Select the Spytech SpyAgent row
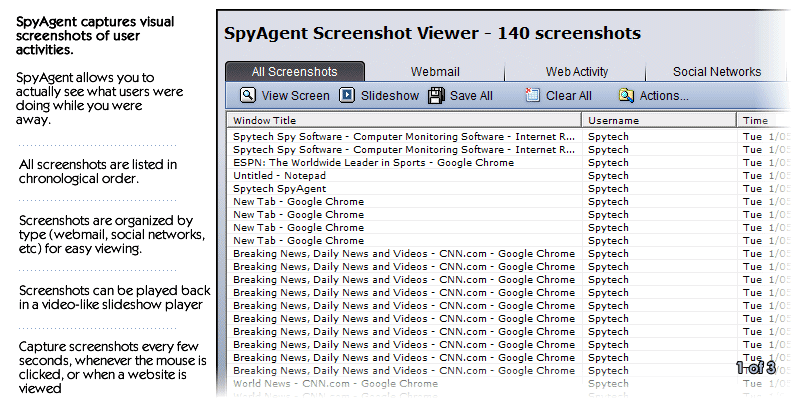The image size is (800, 407). 510,189
